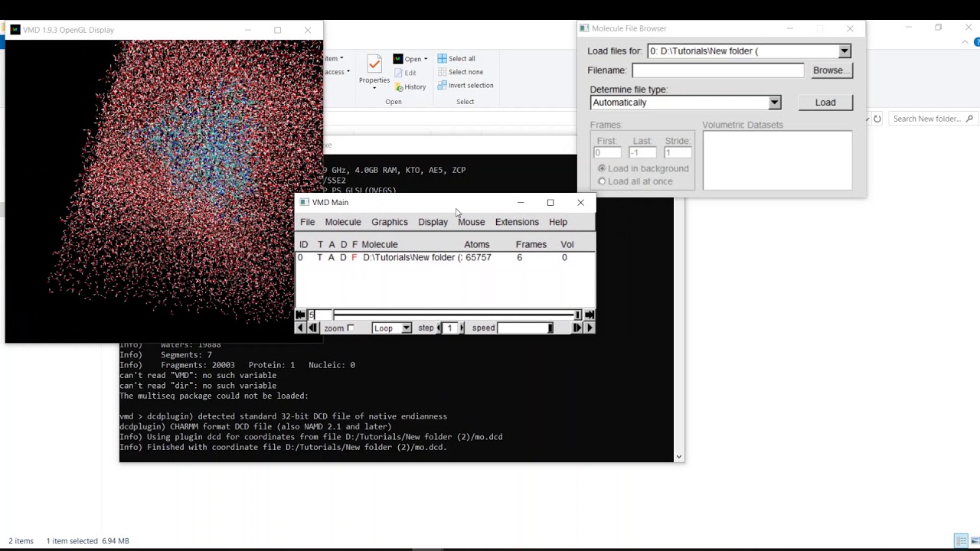This screenshot has width=980, height=551.
Task: Expand the 'item' dropdown in Explorer ribbon
Action: coord(341,59)
